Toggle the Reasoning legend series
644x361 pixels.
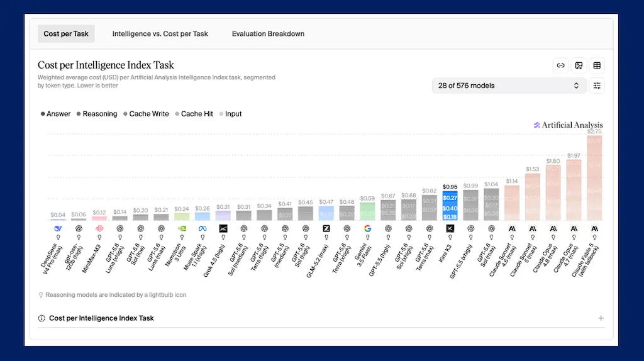tap(96, 114)
